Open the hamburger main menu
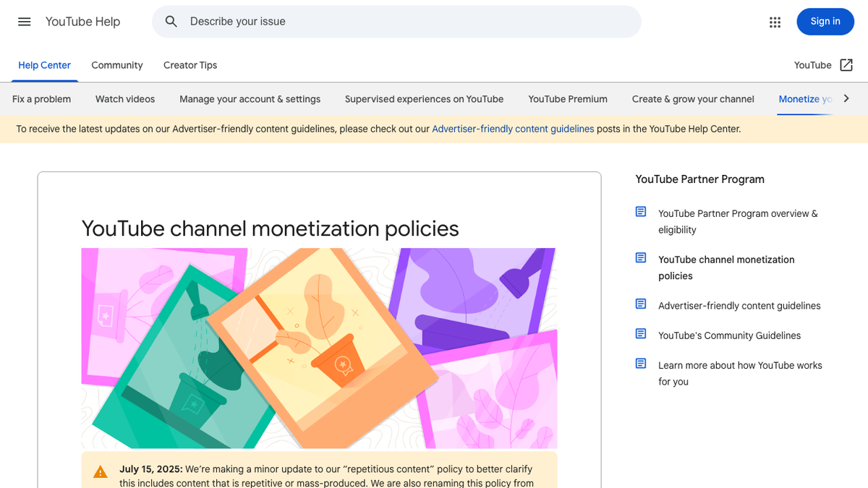 tap(25, 22)
